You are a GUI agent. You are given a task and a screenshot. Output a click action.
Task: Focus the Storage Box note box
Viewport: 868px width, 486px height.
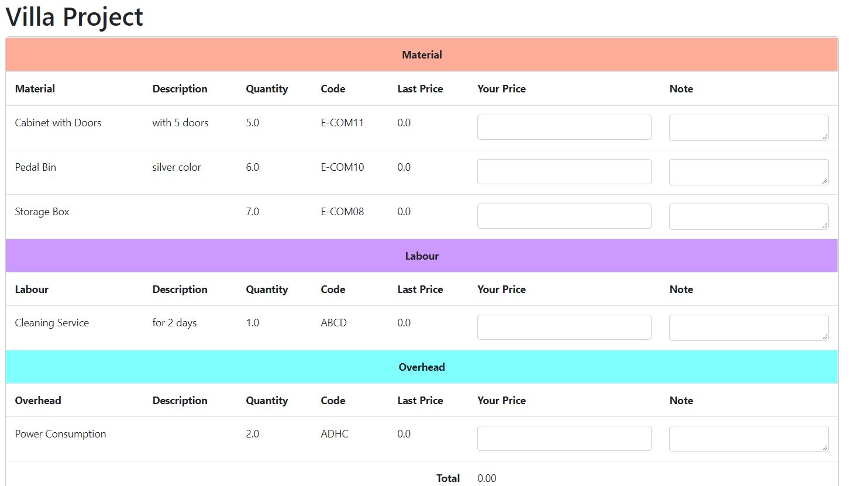click(x=748, y=217)
